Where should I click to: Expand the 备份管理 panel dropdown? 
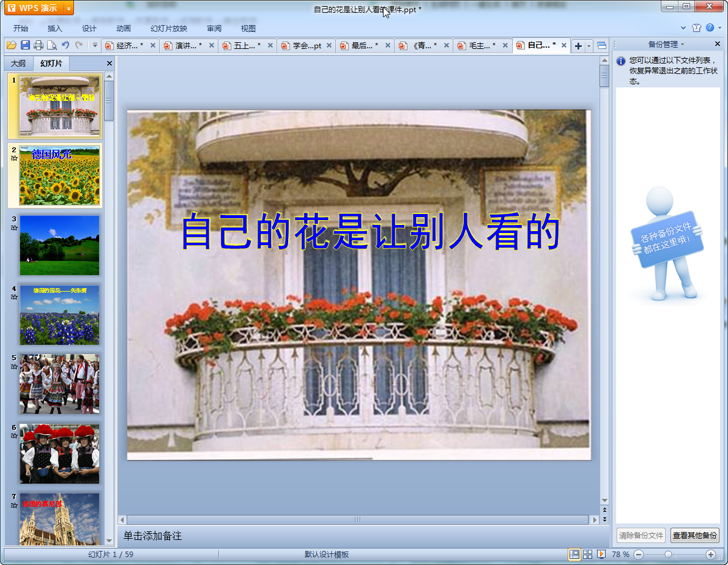[682, 45]
